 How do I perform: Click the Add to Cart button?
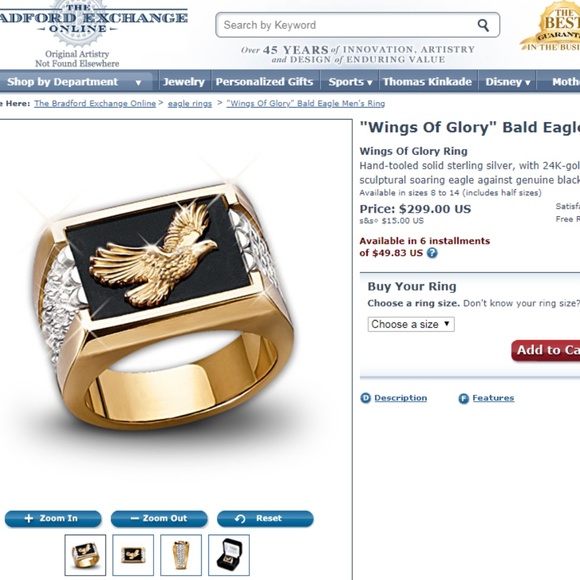(x=546, y=350)
